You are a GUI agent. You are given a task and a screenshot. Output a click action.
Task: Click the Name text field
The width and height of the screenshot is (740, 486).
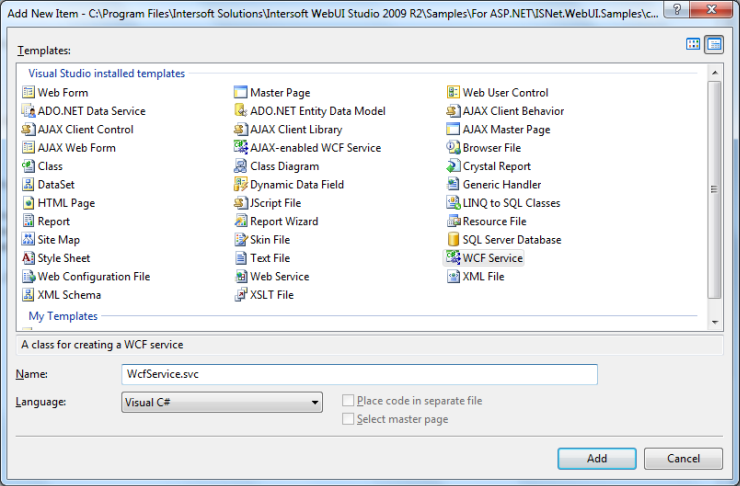(x=358, y=374)
